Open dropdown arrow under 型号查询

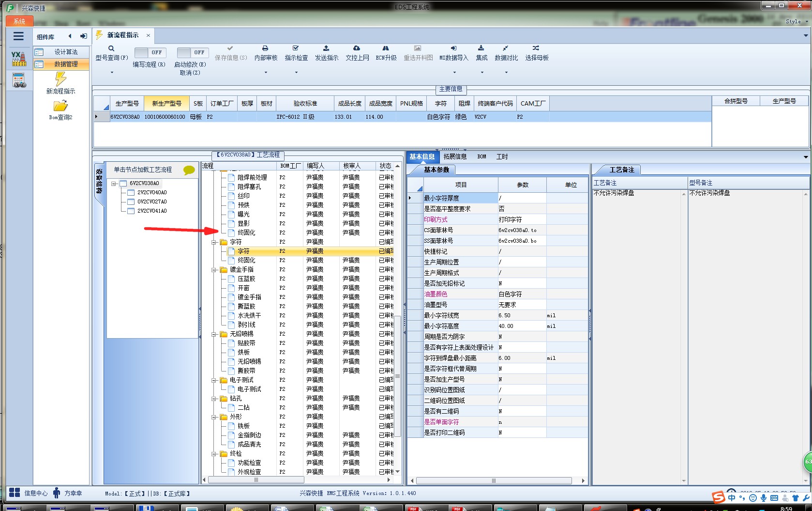112,73
